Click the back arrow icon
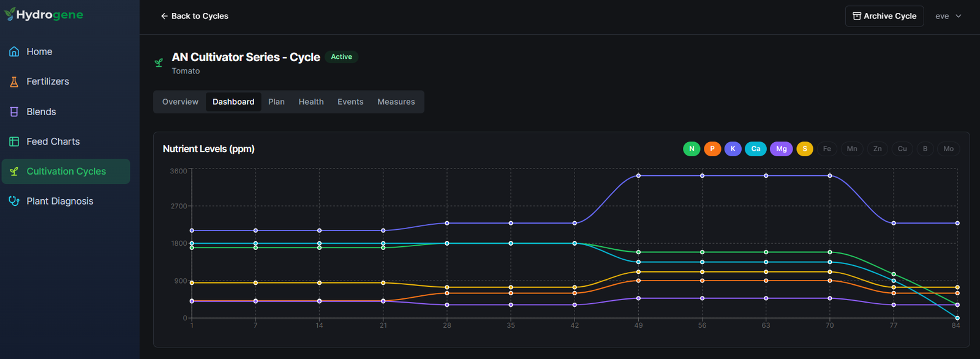980x359 pixels. (164, 16)
